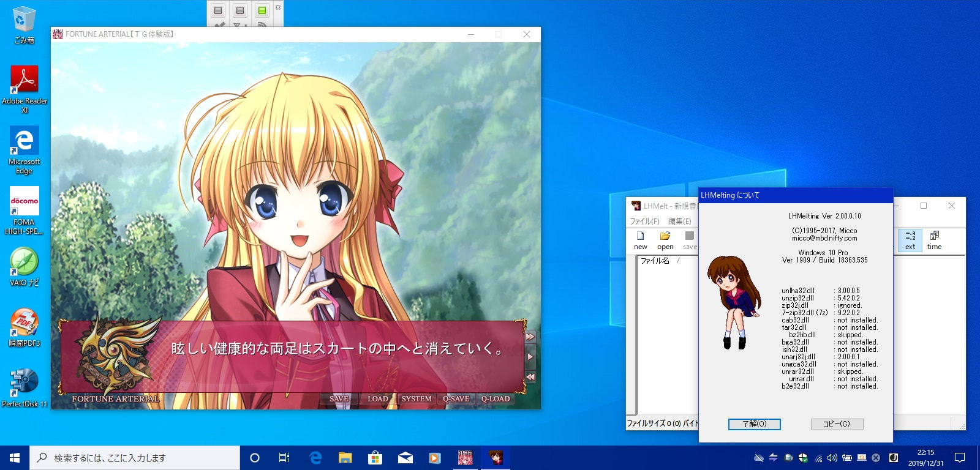Image resolution: width=980 pixels, height=470 pixels.
Task: Toggle the green wireless switch in top widget
Action: point(262,10)
